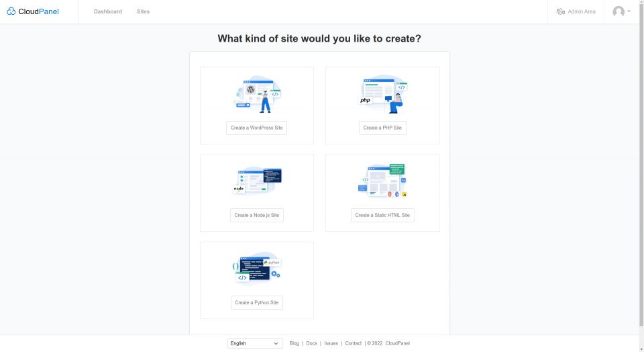
Task: Open the English language dropdown
Action: click(x=255, y=343)
